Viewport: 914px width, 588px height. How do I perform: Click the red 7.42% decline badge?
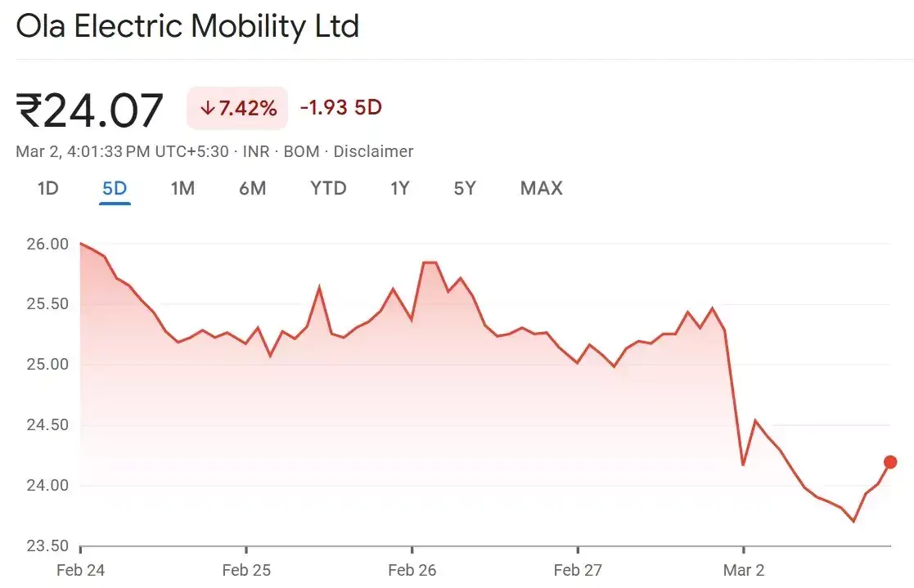tap(236, 107)
